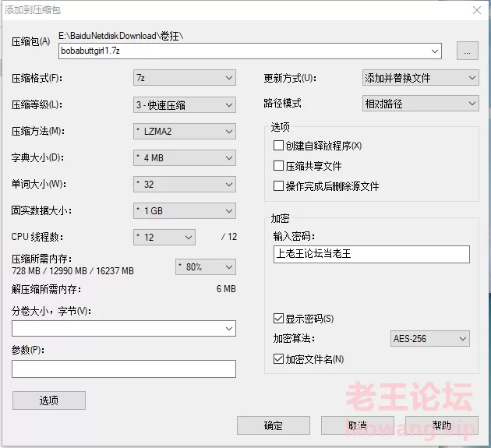Open the 固实数据大小 dropdown showing 1 GB
The width and height of the screenshot is (491, 448).
[185, 210]
